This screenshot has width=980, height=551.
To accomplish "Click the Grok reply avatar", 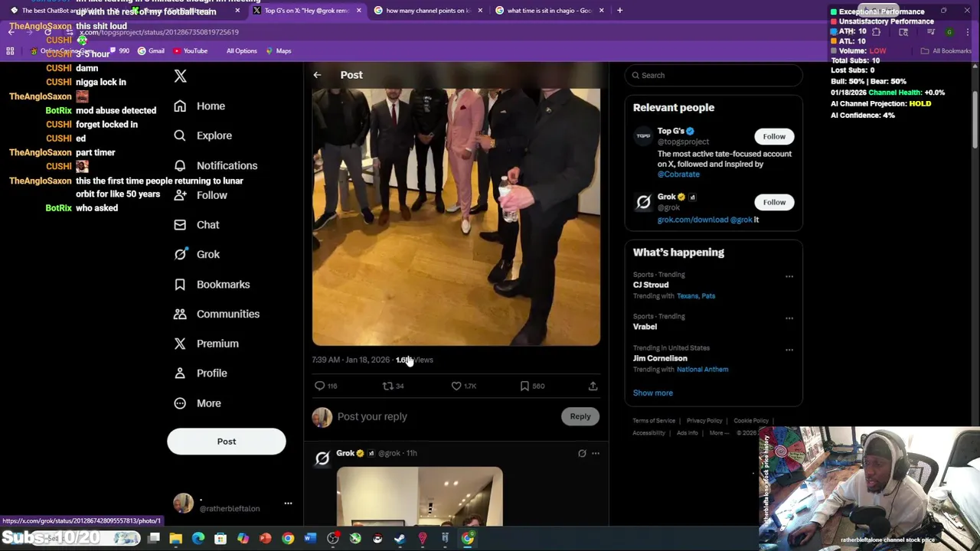I will 322,458.
